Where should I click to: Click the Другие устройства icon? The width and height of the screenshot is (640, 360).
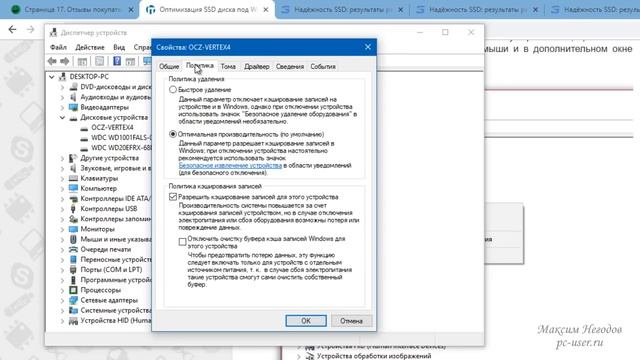[73, 158]
